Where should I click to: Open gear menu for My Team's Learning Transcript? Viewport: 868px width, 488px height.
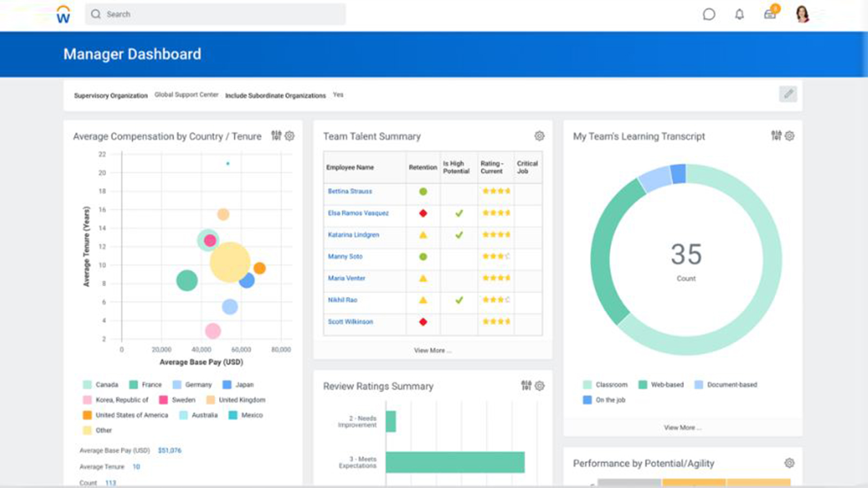click(789, 136)
